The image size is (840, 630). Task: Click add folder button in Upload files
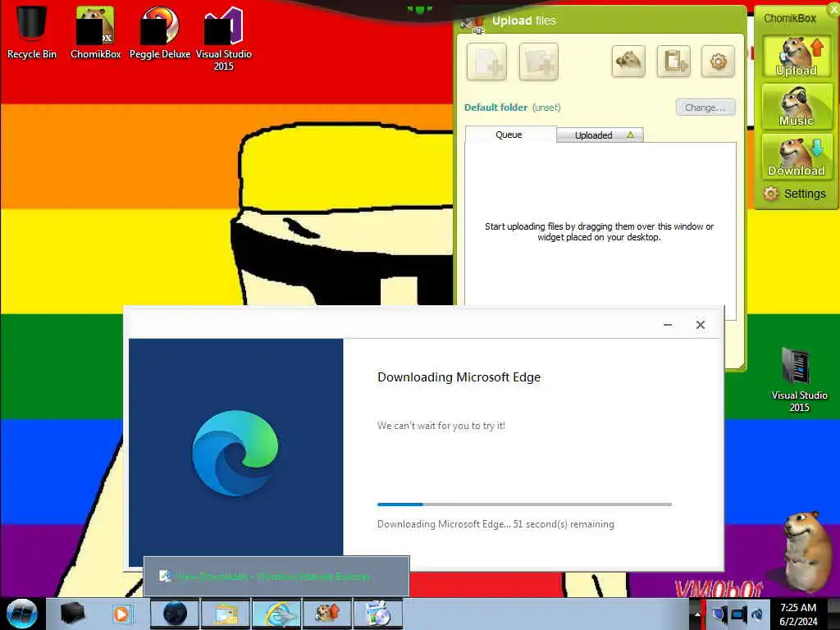[538, 62]
